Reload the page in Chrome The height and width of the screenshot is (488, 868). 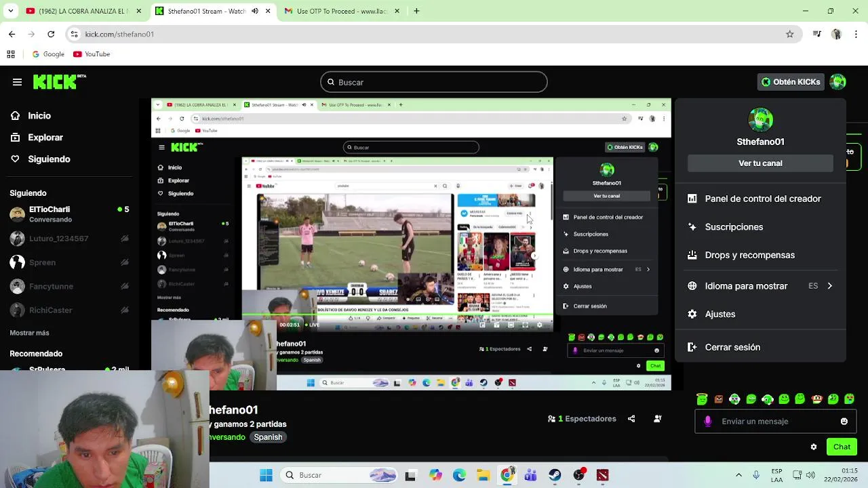coord(51,34)
